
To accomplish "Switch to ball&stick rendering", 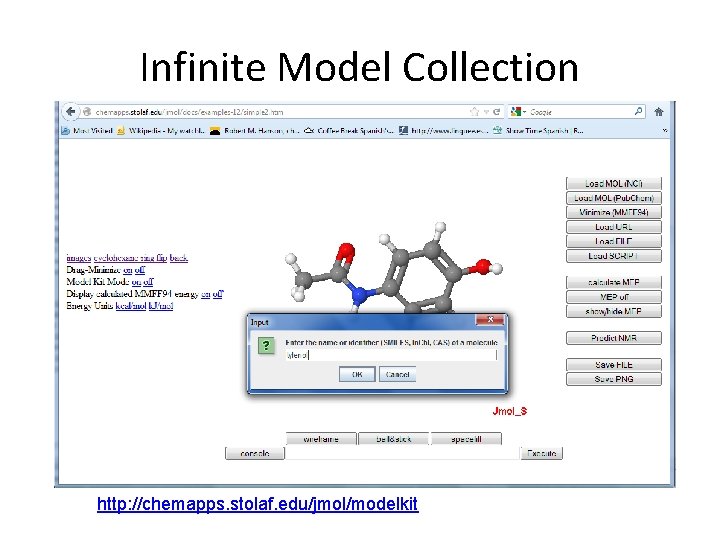I will [x=394, y=439].
